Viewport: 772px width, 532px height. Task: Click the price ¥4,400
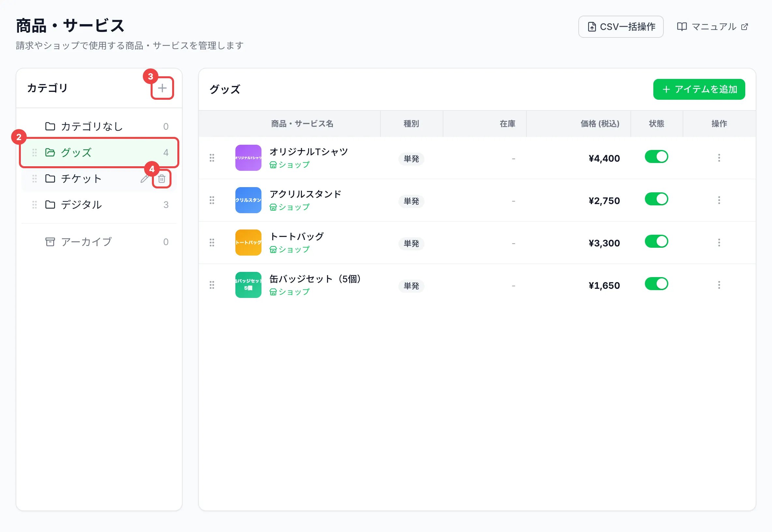[x=604, y=158]
